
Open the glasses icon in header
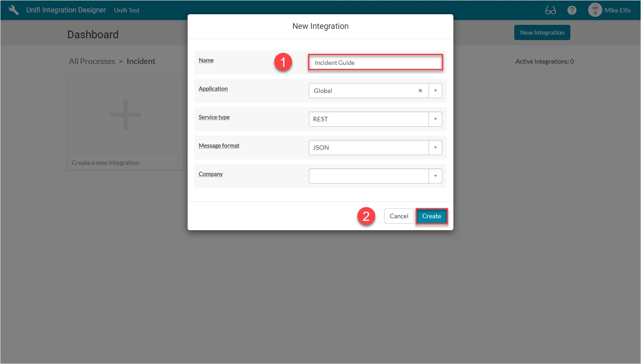click(550, 10)
